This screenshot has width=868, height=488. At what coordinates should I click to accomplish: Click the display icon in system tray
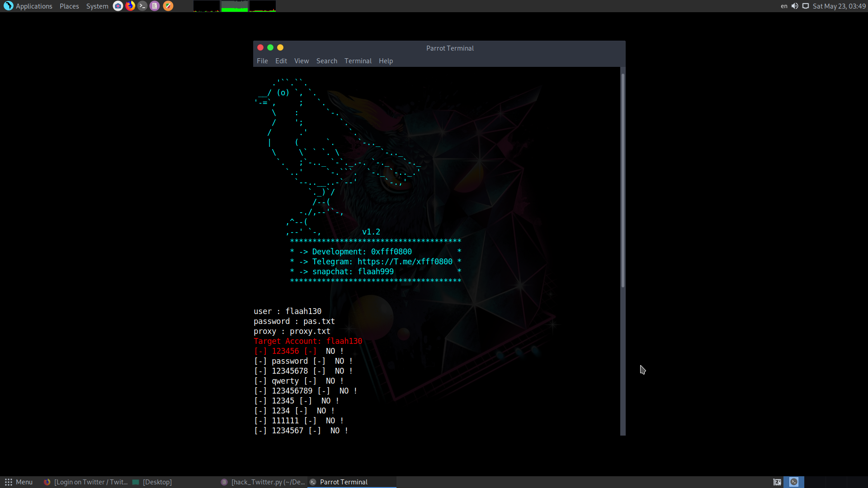coord(806,6)
